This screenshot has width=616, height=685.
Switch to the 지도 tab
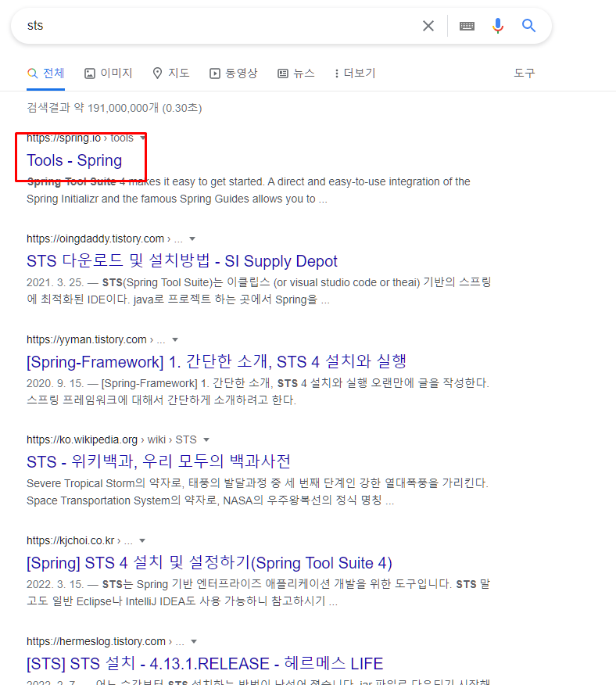coord(171,74)
